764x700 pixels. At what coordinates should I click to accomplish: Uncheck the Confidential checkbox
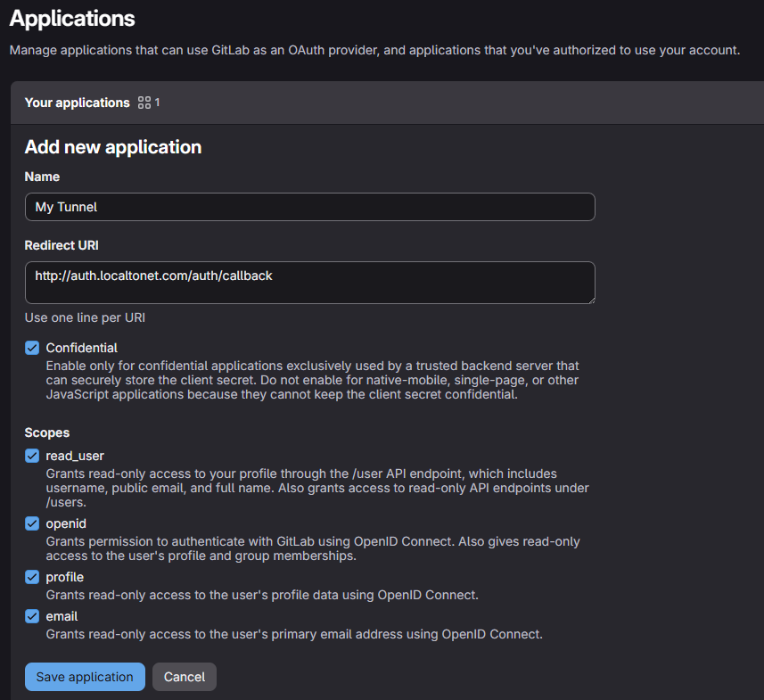32,348
